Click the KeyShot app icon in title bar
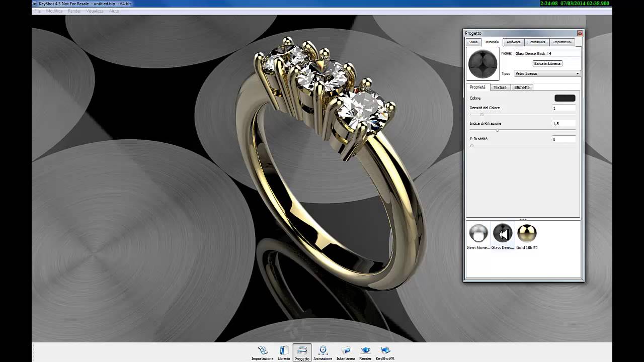Screen dimensions: 644x362 pos(34,4)
